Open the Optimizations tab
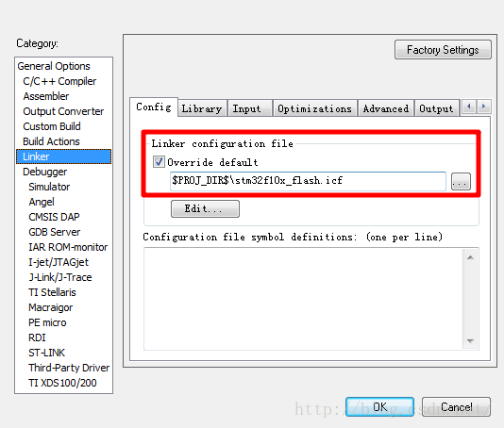Image resolution: width=504 pixels, height=428 pixels. tap(314, 108)
